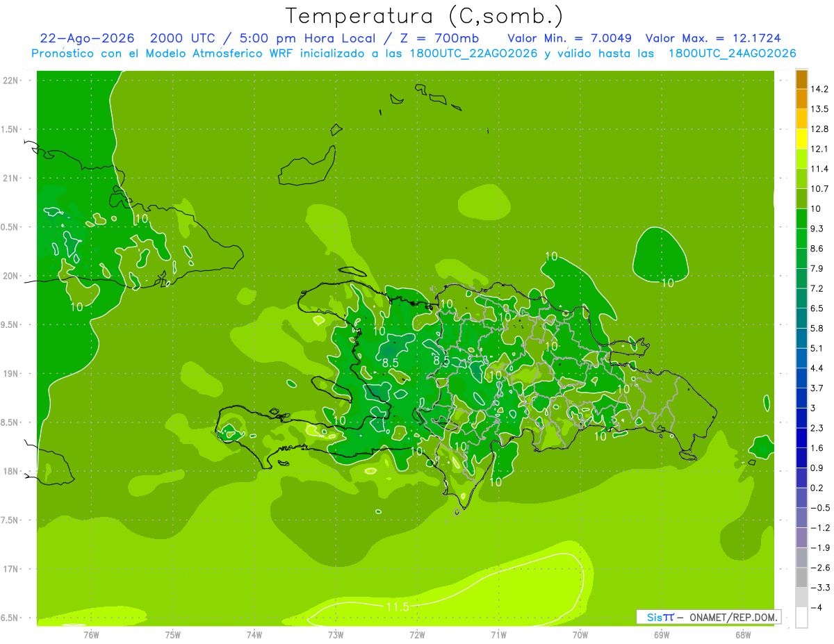Click the '14.2' colorbar label

click(x=820, y=89)
